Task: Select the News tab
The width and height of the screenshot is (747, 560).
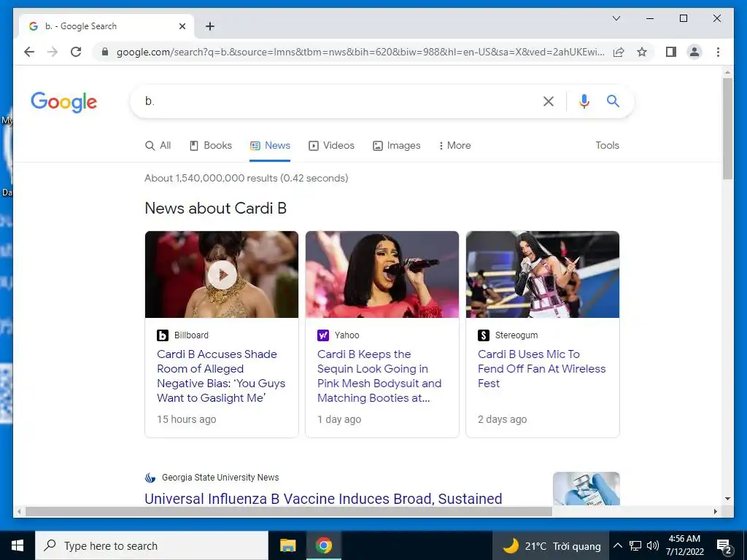Action: [x=270, y=145]
